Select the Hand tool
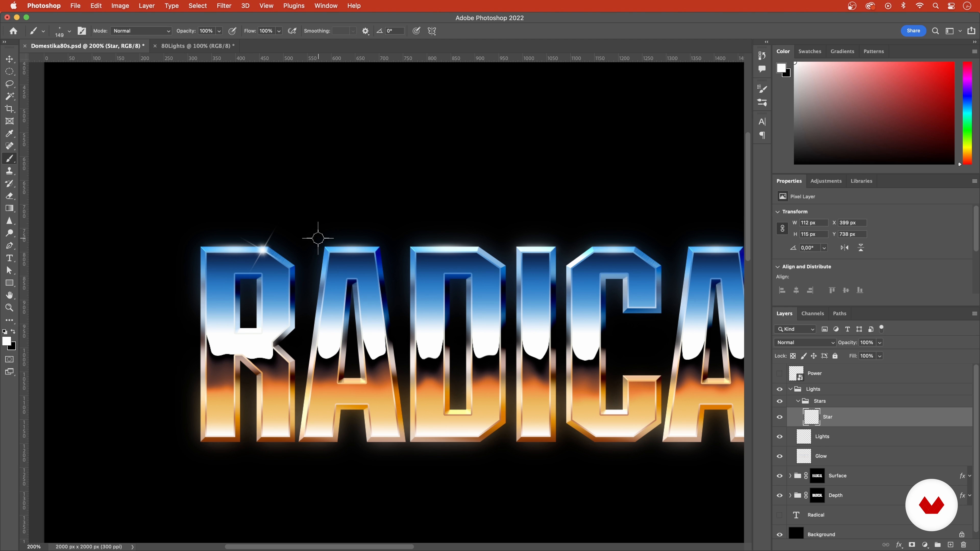The width and height of the screenshot is (980, 551). click(x=9, y=295)
